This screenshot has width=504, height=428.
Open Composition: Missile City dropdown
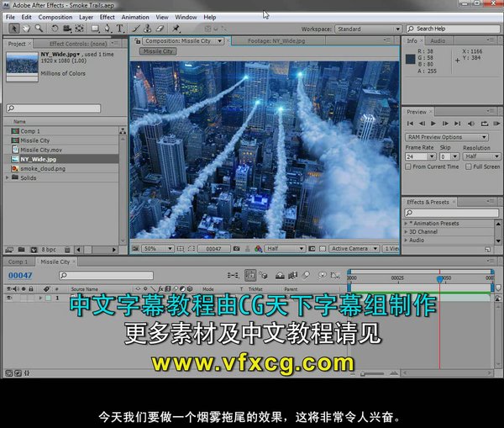[183, 41]
